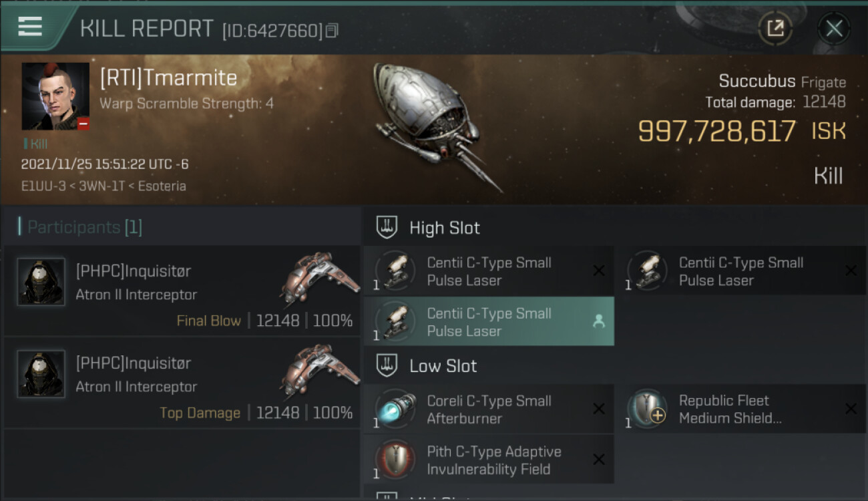Copy the kill report ID
The image size is (868, 501).
click(332, 31)
